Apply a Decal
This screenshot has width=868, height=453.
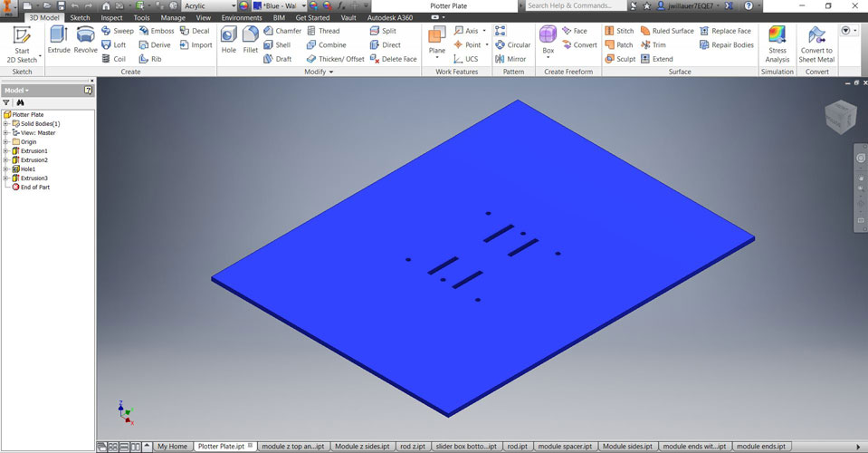[x=195, y=31]
